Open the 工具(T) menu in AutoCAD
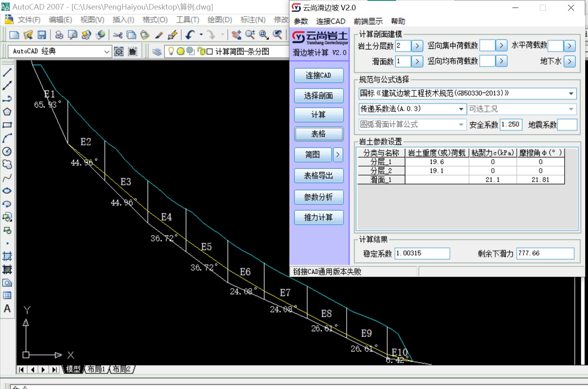The image size is (588, 389). (188, 20)
